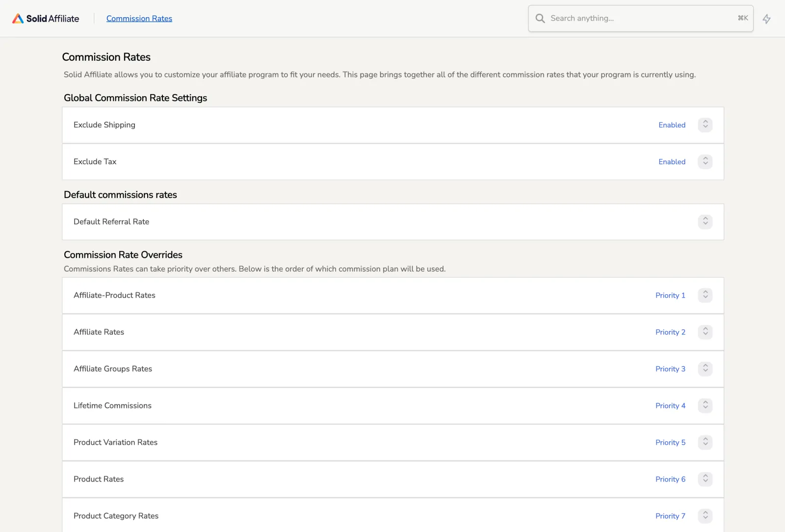Image resolution: width=785 pixels, height=532 pixels.
Task: Select the Affiliate-Product Rates label
Action: pos(114,295)
